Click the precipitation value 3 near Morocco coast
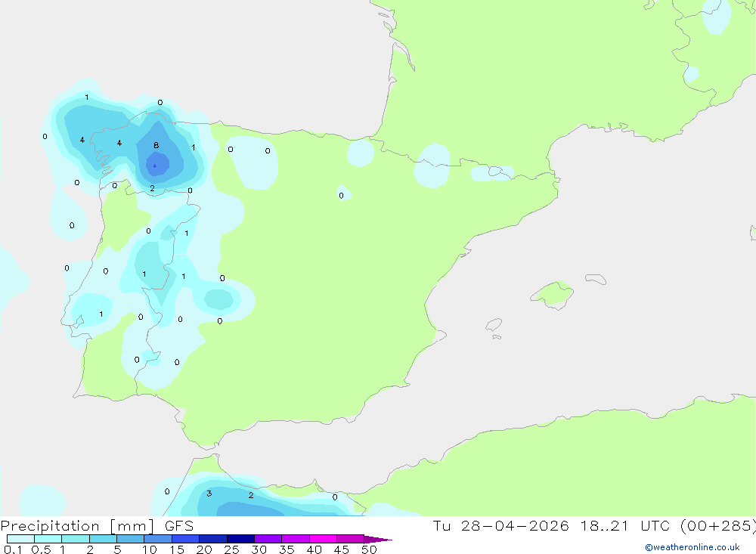The width and height of the screenshot is (756, 554). pos(209,494)
